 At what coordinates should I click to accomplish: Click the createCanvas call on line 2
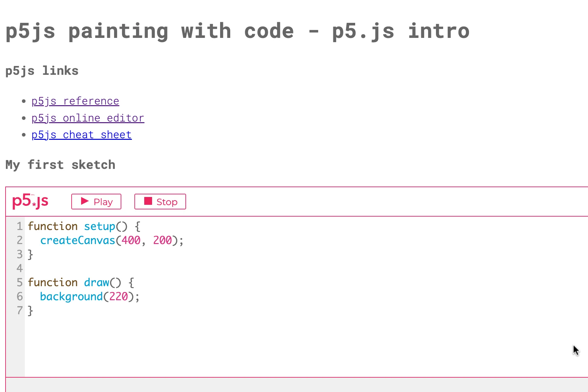[x=78, y=240]
